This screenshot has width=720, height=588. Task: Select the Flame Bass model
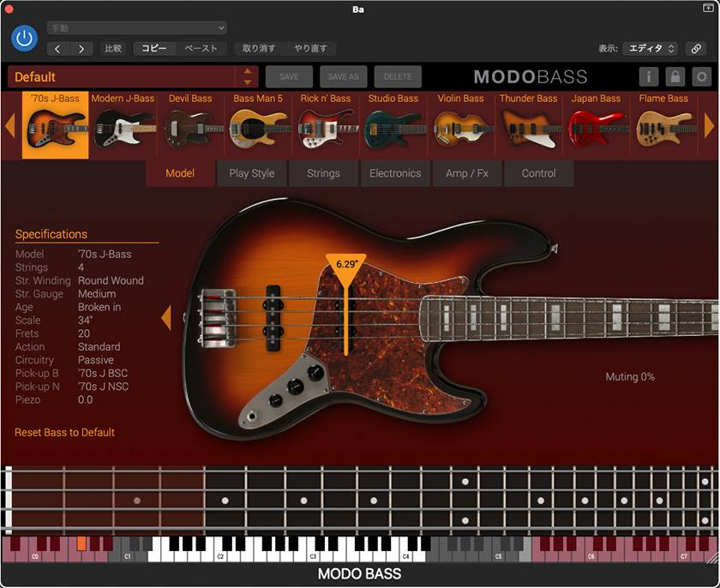[663, 125]
